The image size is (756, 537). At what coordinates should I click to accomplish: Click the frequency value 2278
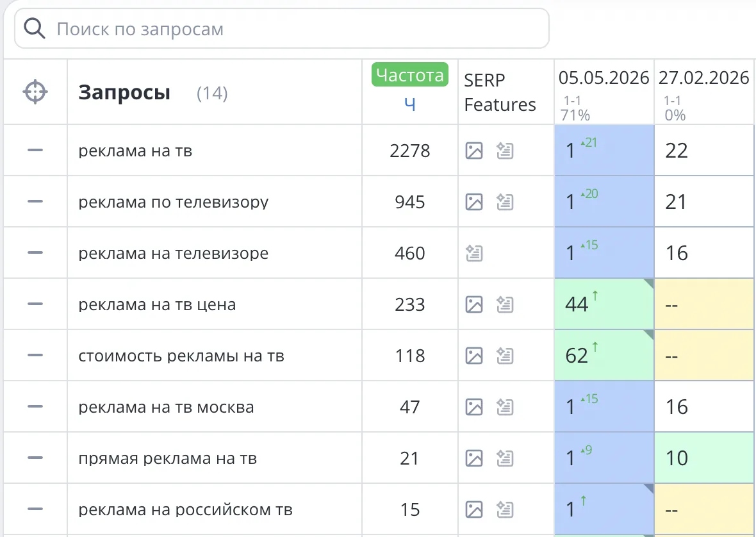point(410,151)
